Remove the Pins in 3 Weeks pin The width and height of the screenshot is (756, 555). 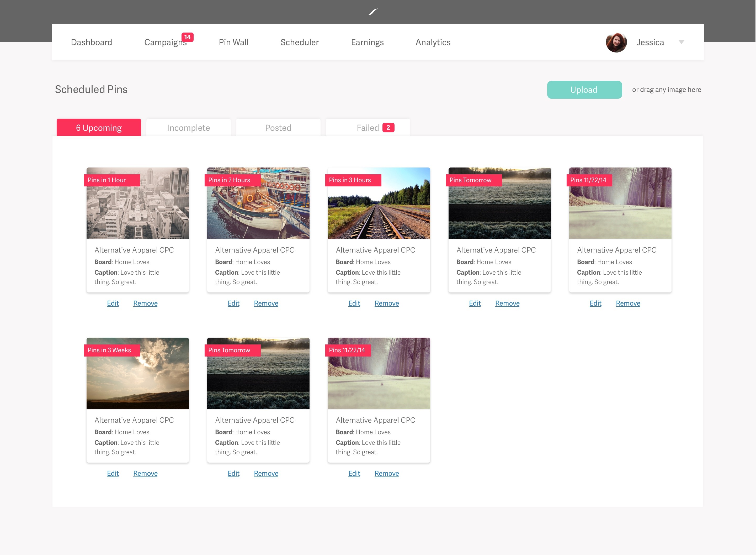145,473
